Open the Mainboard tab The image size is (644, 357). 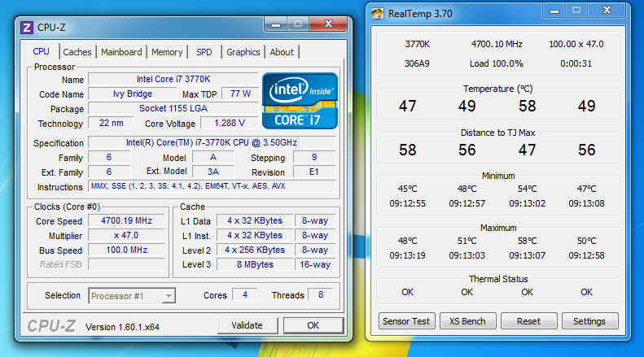coord(121,52)
